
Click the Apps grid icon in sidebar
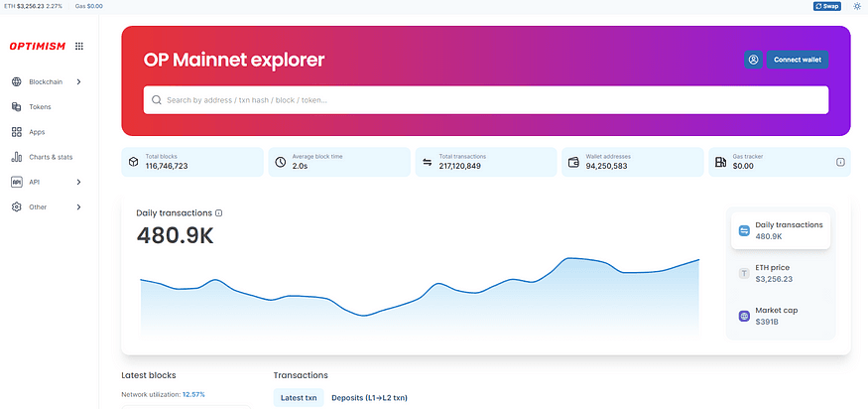pyautogui.click(x=17, y=132)
